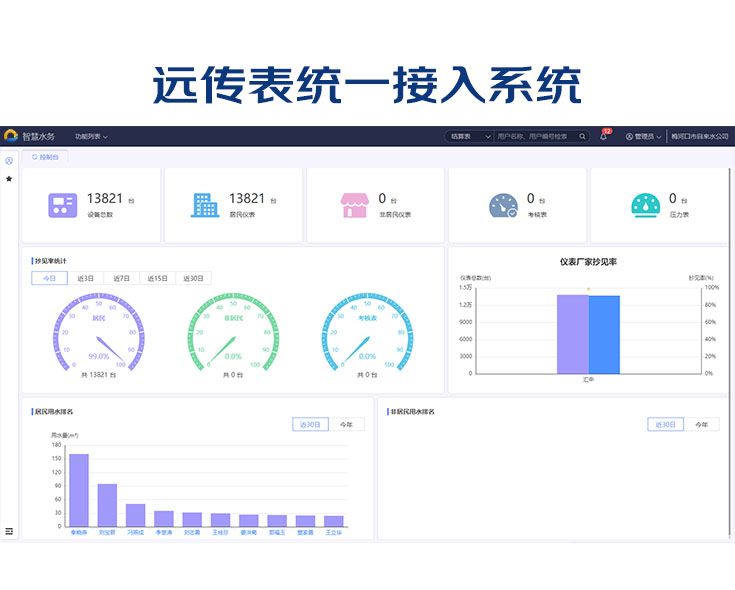Select 近30日 tab in 非居民用水排名
The height and width of the screenshot is (590, 735).
point(665,425)
